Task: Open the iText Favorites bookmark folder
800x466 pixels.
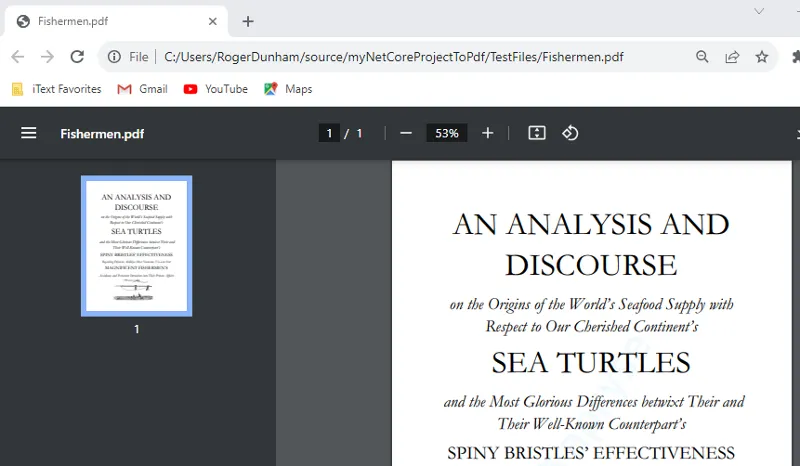Action: click(57, 89)
